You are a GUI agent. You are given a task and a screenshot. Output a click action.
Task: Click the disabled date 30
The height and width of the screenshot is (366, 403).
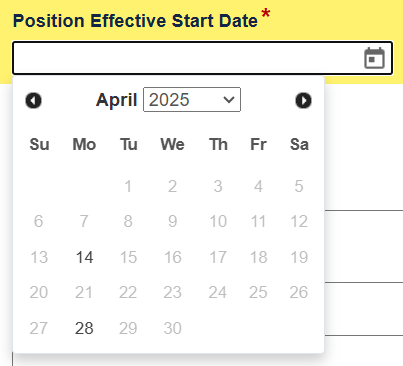(172, 328)
